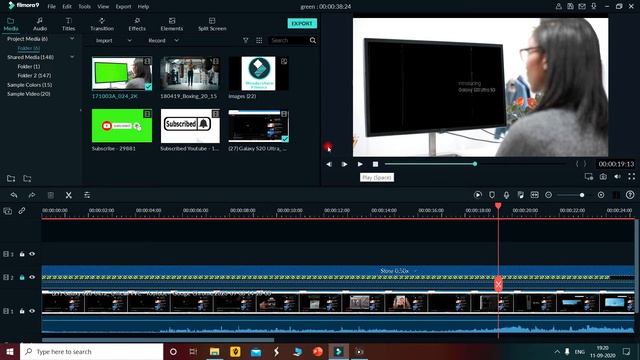This screenshot has width=640, height=360.
Task: Undo the last edit in timeline toolbar
Action: [14, 196]
